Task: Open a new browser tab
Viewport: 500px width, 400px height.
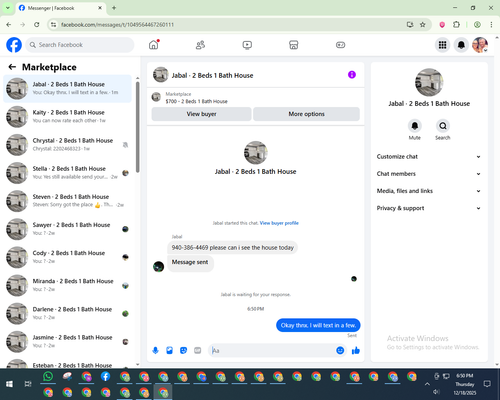Action: tap(114, 8)
